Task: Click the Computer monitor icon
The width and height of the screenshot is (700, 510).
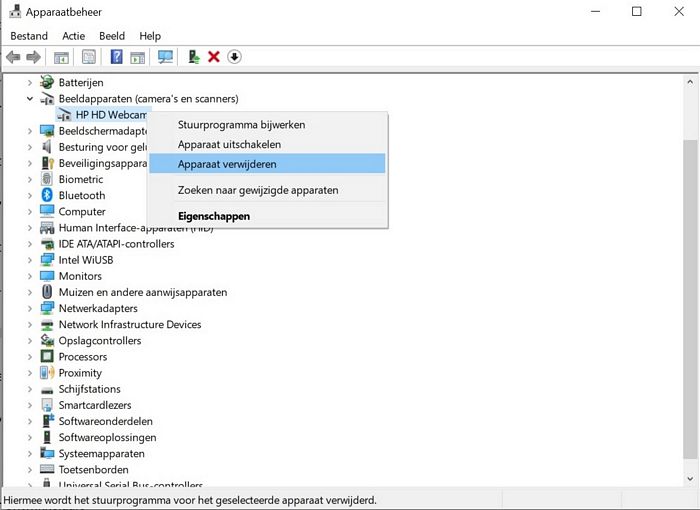Action: [x=47, y=211]
